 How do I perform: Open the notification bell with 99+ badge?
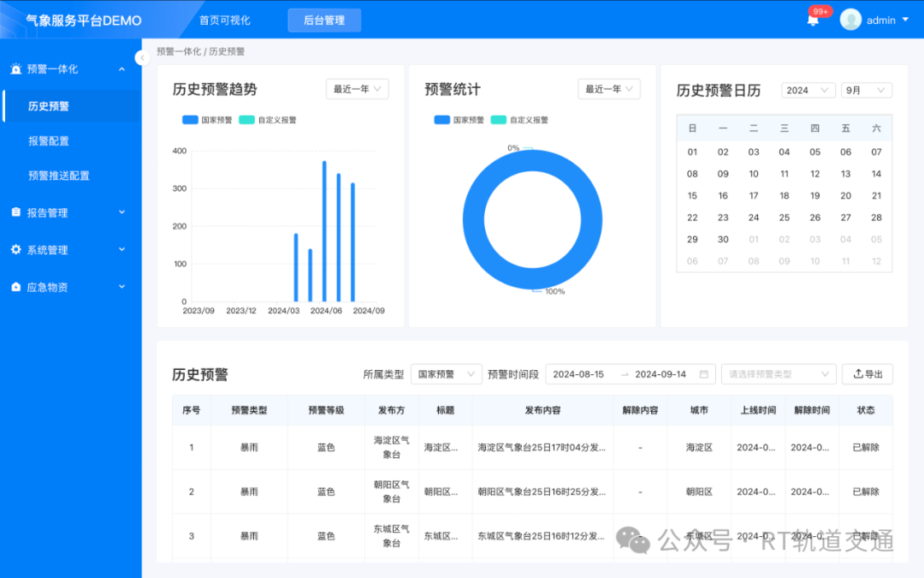[811, 19]
